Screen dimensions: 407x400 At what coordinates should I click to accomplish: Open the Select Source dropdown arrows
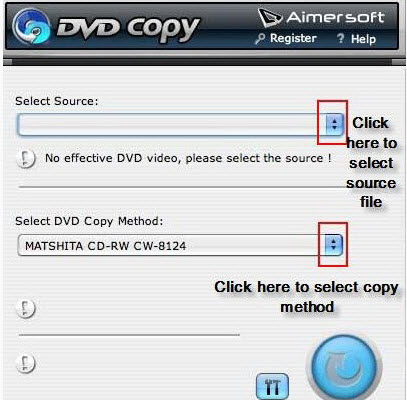point(334,124)
